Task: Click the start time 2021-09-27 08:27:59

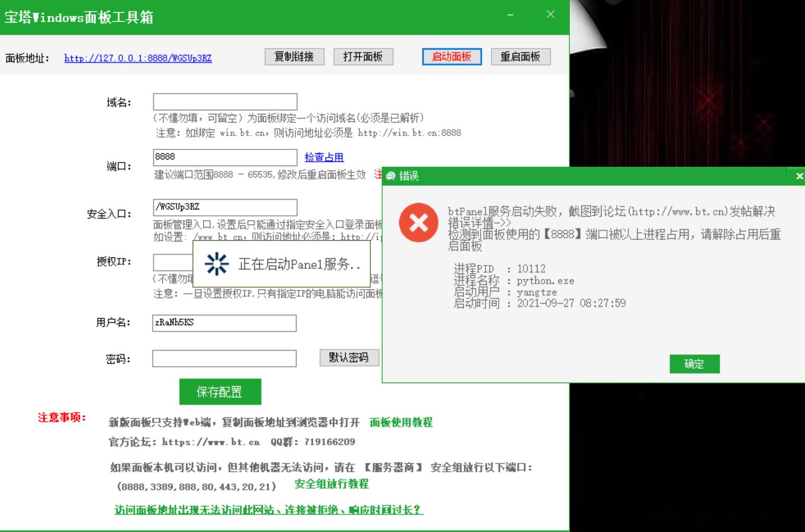Action: tap(571, 303)
